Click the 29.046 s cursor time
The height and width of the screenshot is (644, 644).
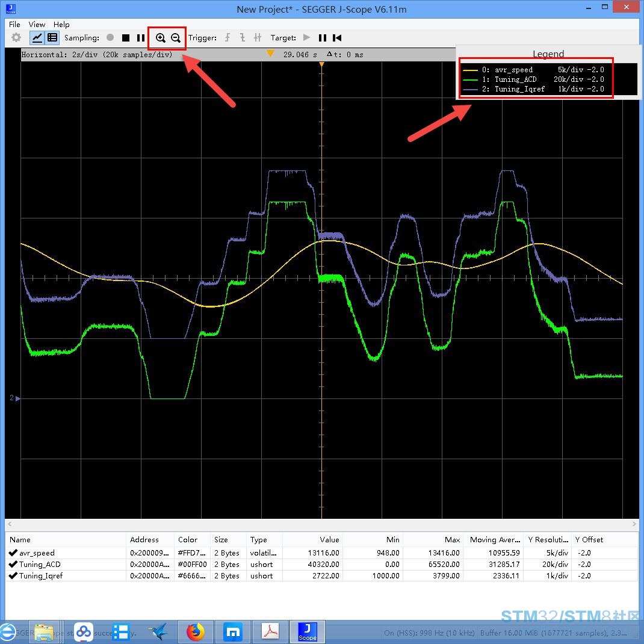(300, 54)
